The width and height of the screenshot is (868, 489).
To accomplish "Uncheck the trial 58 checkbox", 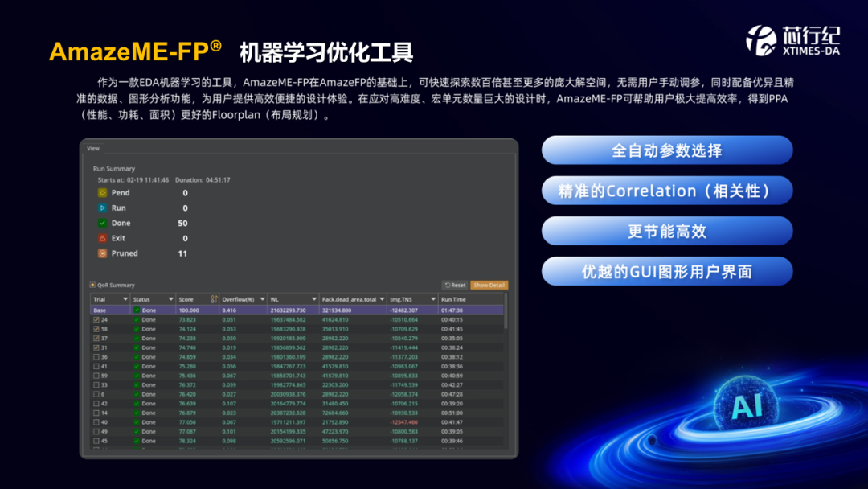I will [96, 329].
